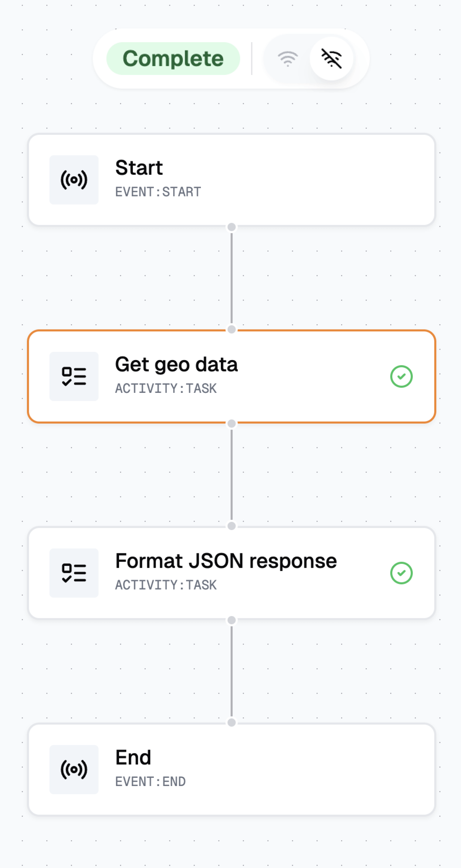This screenshot has height=868, width=461.
Task: Click Get geo data top connector dot
Action: [231, 329]
